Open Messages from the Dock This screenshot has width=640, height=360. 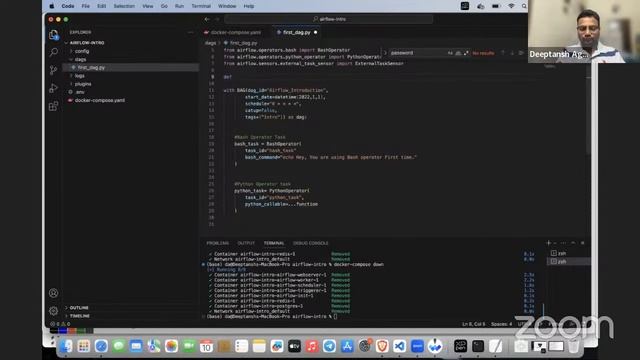[x=119, y=346]
